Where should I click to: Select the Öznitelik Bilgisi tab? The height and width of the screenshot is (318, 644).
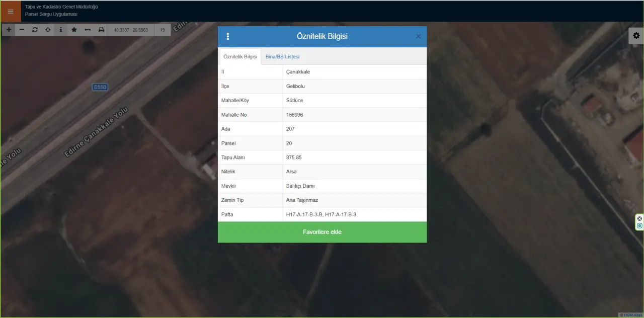click(240, 56)
